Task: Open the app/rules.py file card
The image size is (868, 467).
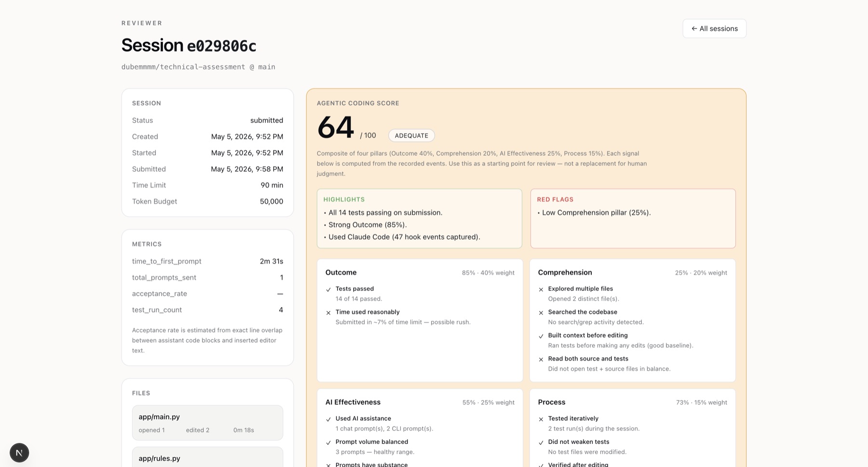Action: pos(207,457)
